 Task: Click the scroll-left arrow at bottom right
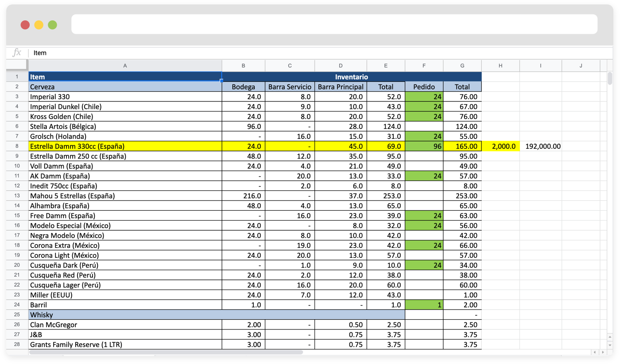594,352
